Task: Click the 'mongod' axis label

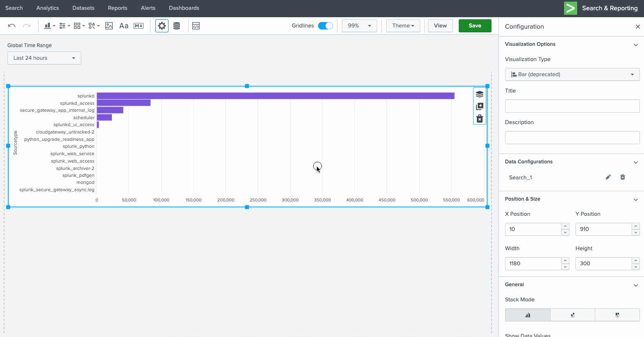Action: point(85,183)
